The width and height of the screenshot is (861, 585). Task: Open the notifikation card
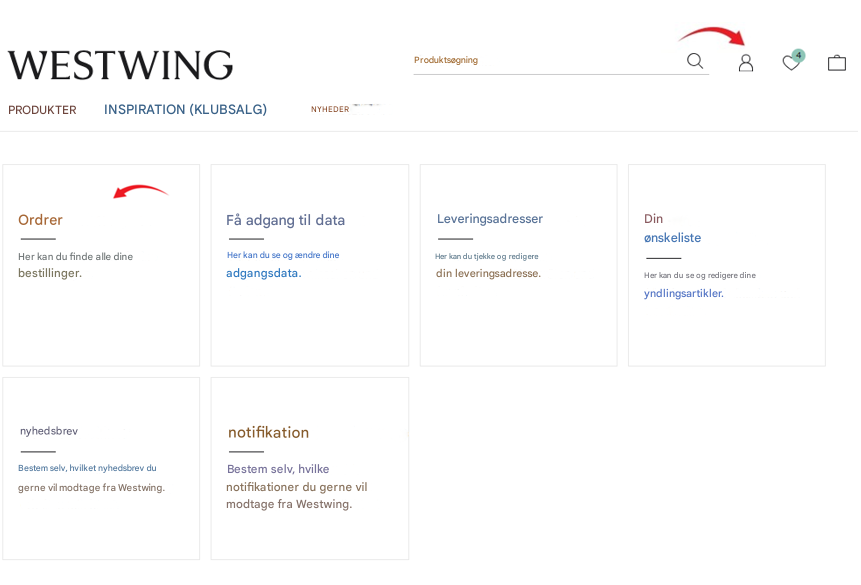[310, 469]
